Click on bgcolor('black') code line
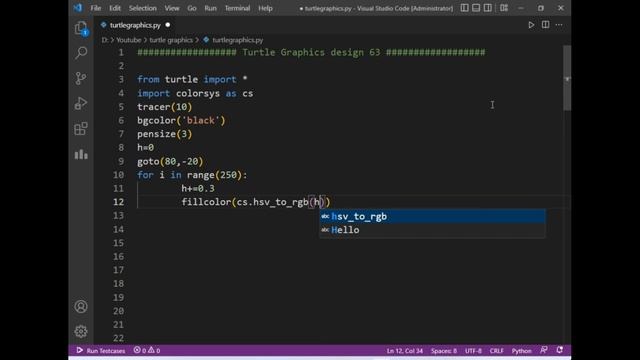The width and height of the screenshot is (640, 360). point(181,120)
